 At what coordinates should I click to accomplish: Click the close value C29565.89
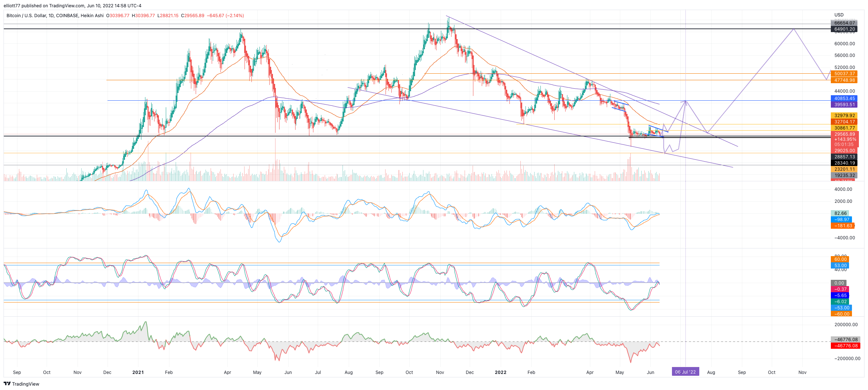(x=193, y=16)
